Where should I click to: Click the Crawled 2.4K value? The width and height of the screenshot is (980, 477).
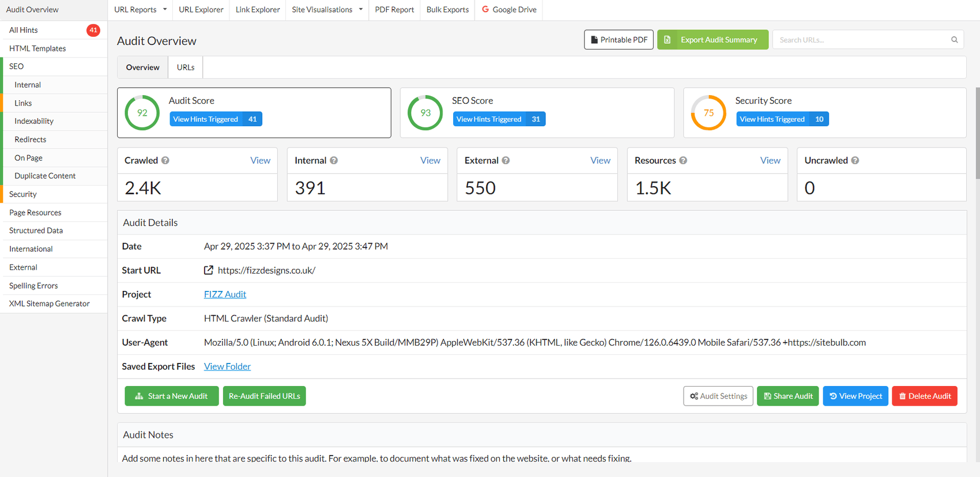coord(143,188)
